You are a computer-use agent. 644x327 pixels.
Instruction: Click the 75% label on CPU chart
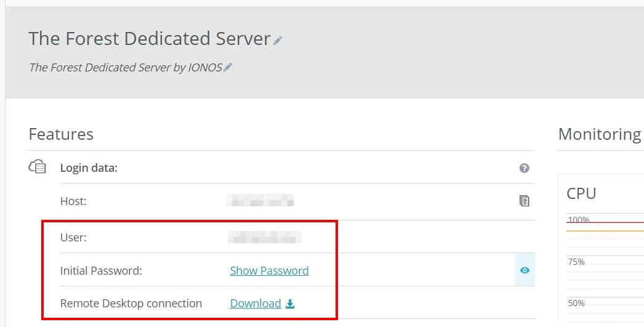click(x=576, y=262)
